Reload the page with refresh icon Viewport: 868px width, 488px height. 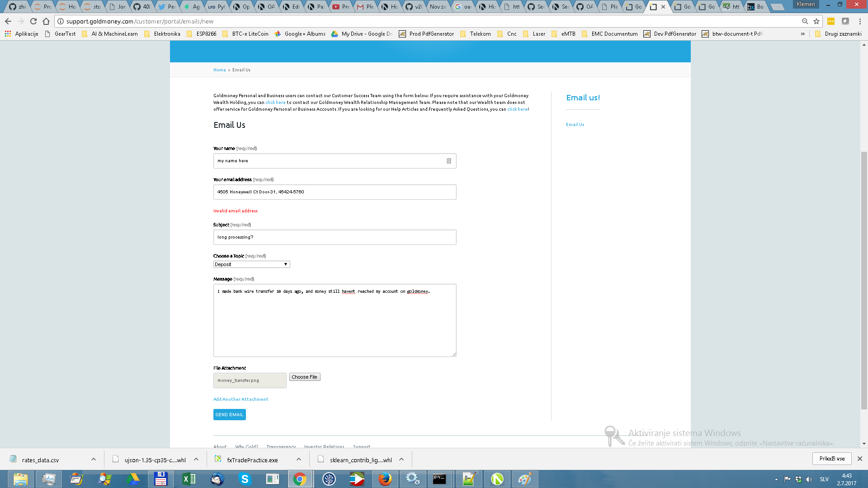(33, 21)
